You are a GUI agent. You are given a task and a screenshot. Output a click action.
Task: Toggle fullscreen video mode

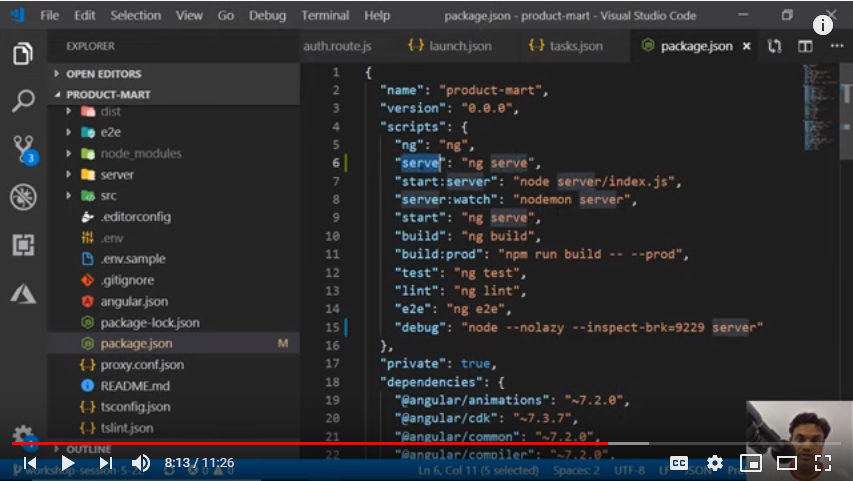pyautogui.click(x=823, y=462)
